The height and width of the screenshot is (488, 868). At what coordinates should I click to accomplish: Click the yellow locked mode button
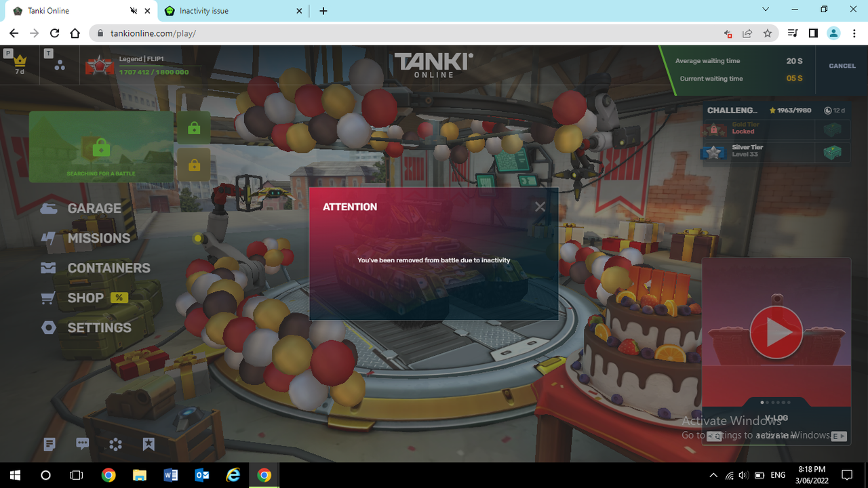[x=194, y=165]
